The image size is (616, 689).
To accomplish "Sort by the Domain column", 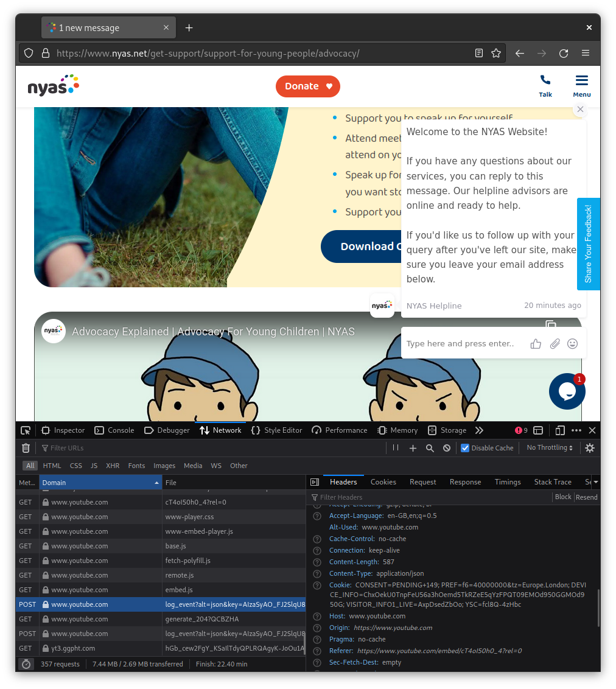I will coord(100,483).
